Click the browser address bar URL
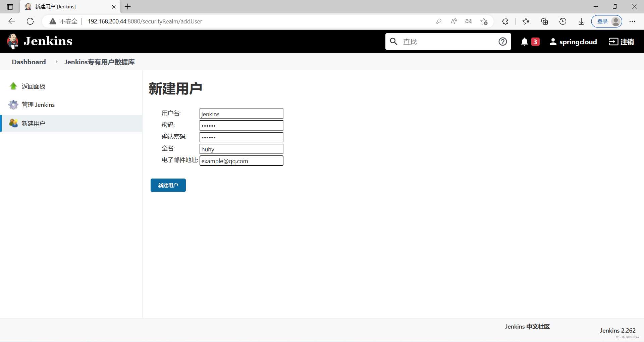Screen dimensions: 644x342 145,21
